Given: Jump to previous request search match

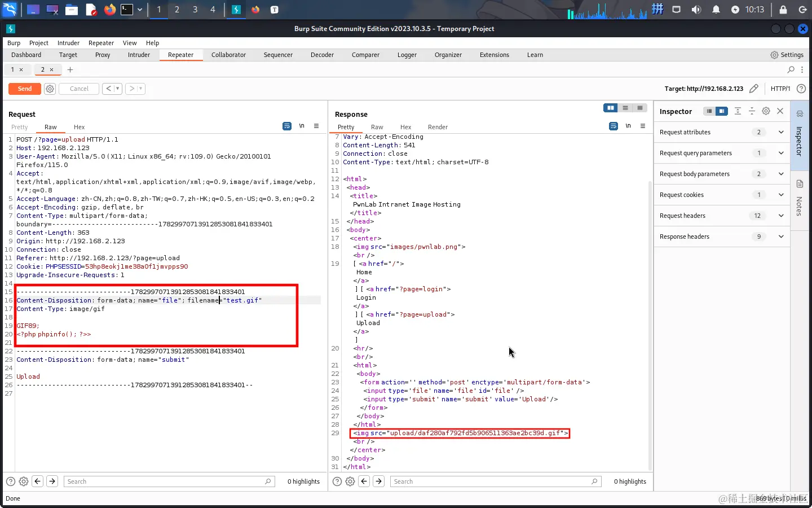Looking at the screenshot, I should [38, 481].
